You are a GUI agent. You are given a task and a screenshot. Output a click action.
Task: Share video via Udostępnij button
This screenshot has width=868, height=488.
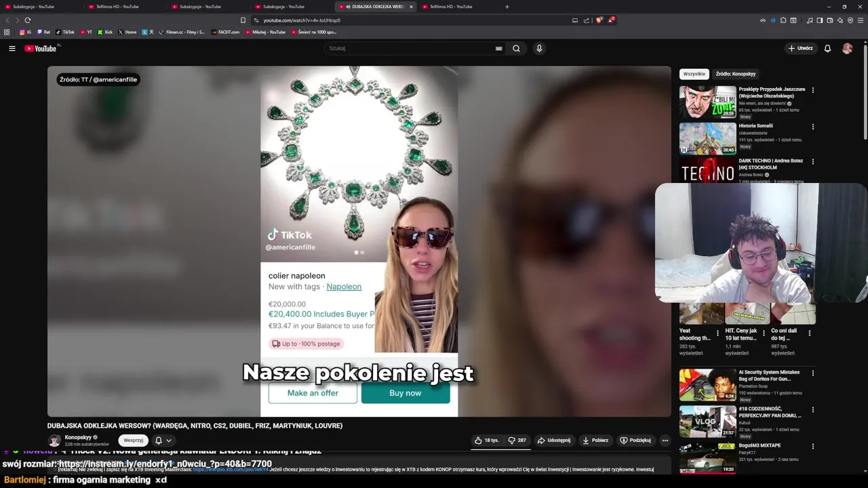(554, 440)
